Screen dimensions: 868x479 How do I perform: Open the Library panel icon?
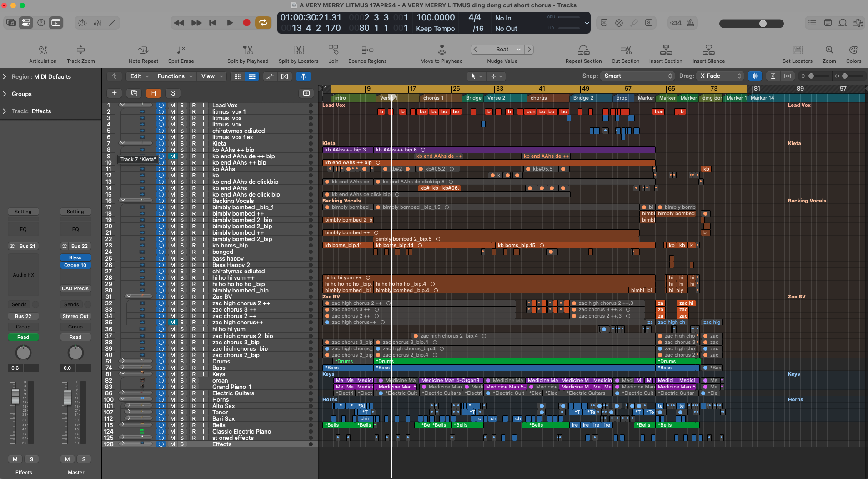pyautogui.click(x=11, y=23)
